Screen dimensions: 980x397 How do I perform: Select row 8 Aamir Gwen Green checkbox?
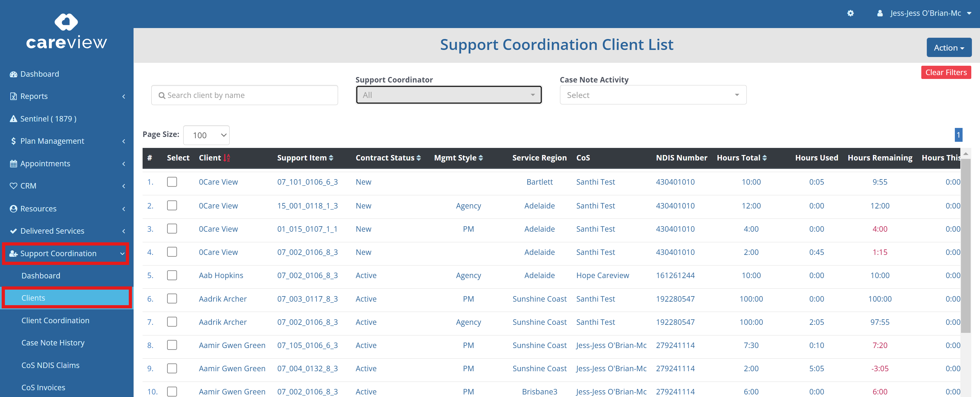click(172, 344)
